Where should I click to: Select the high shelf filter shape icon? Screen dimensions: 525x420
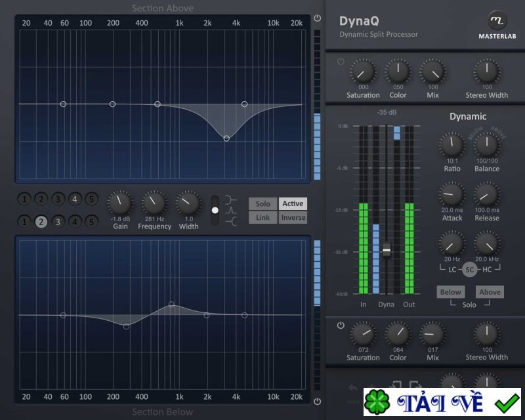tap(229, 198)
